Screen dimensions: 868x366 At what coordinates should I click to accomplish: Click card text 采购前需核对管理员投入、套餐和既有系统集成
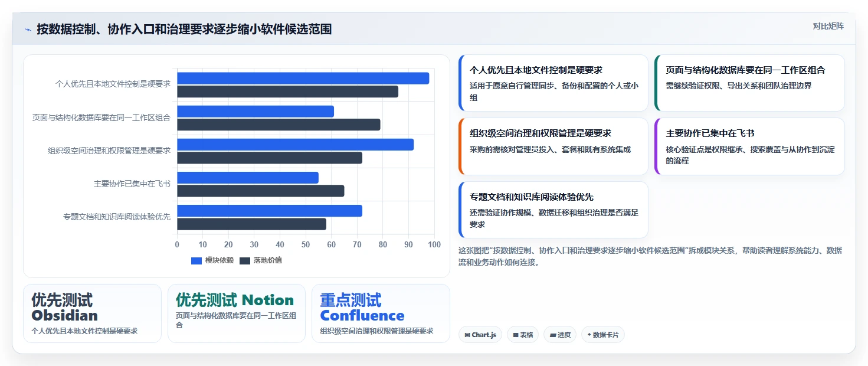coord(550,149)
